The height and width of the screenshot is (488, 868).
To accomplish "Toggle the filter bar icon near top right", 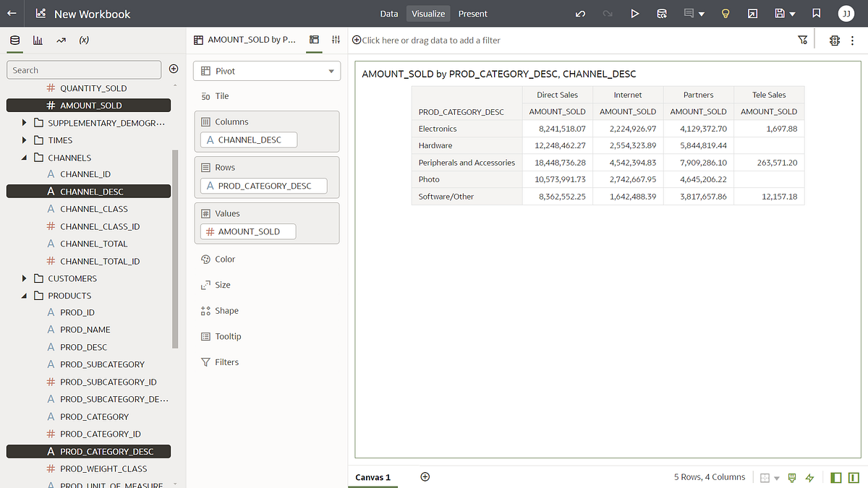I will pyautogui.click(x=803, y=40).
